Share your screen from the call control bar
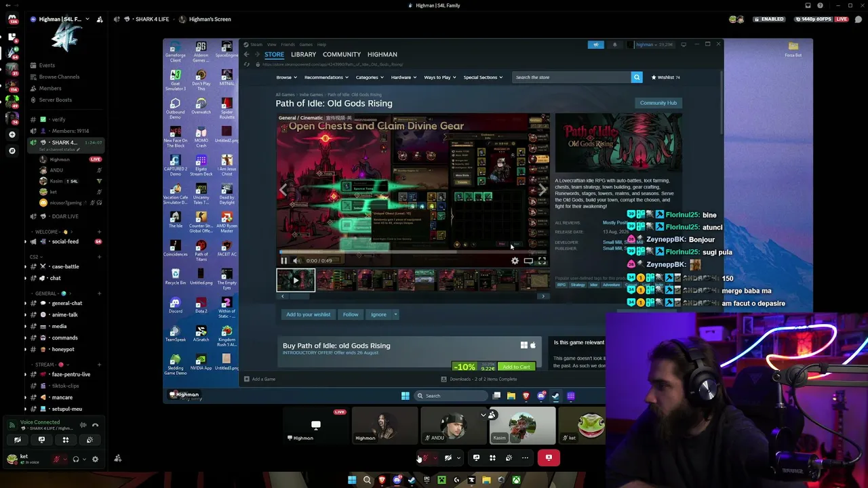This screenshot has height=488, width=868. pos(476,458)
